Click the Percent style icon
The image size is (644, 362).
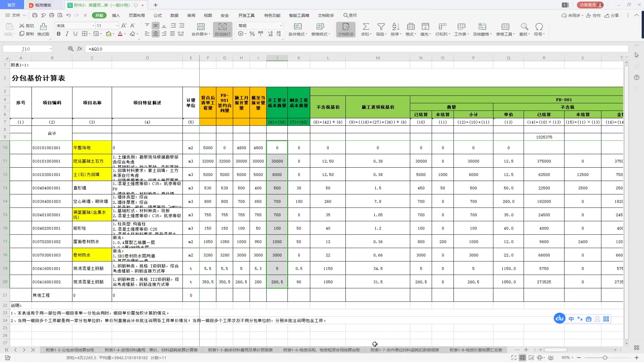coord(252,34)
